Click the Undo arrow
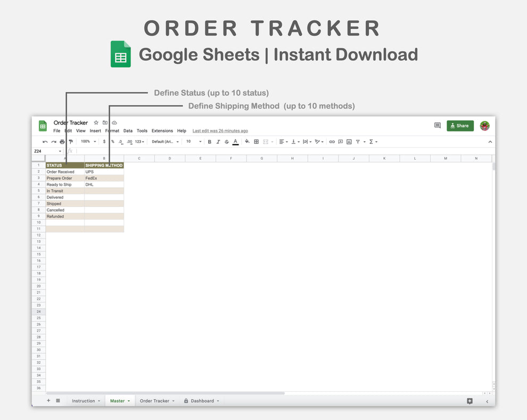Viewport: 527px width, 420px height. click(45, 142)
